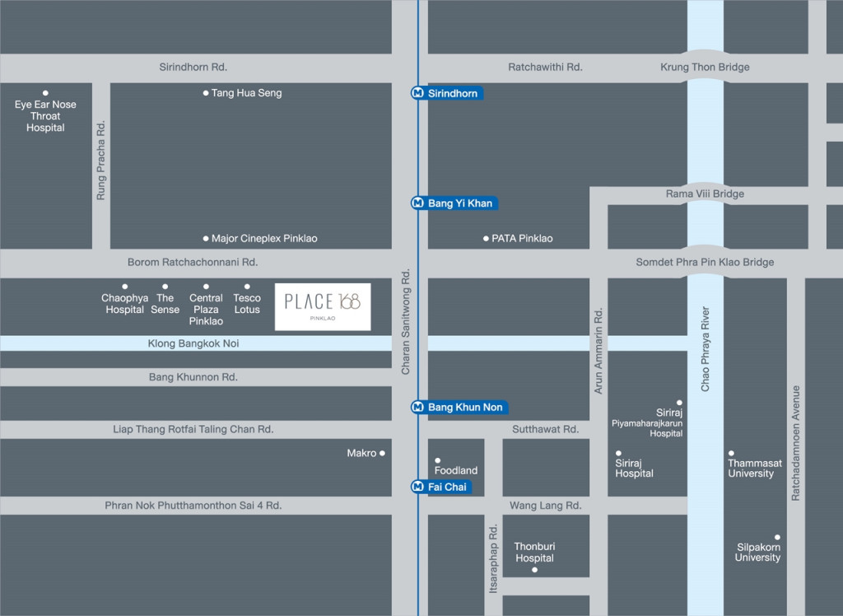
Task: Select the Foodland marker near Fai Chai
Action: tap(437, 460)
